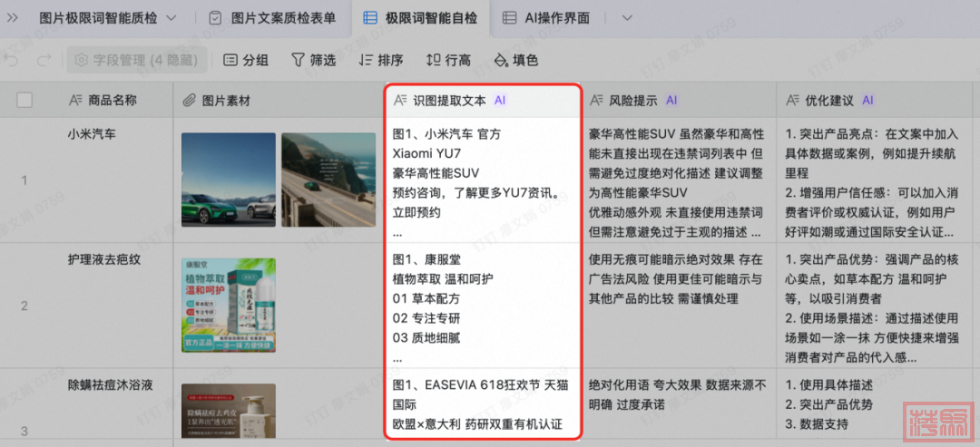Image resolution: width=980 pixels, height=447 pixels.
Task: Undo the last action
Action: [11, 60]
